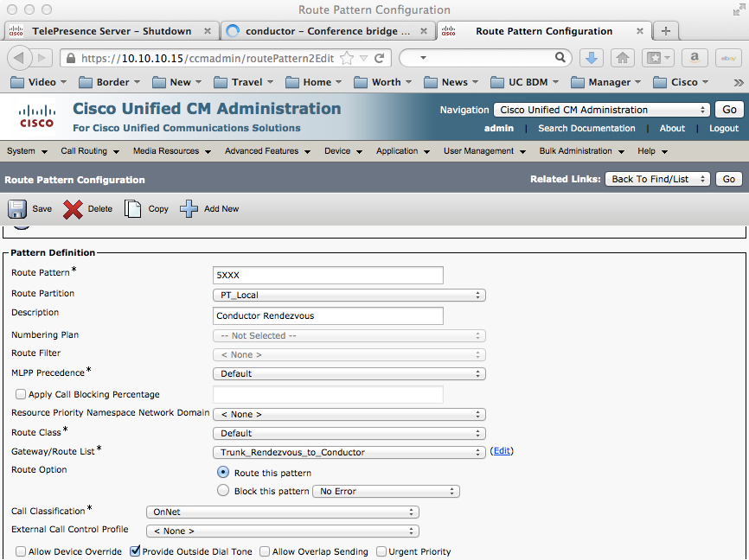Close the conductor Conference bridge tab
The height and width of the screenshot is (560, 749).
(424, 31)
